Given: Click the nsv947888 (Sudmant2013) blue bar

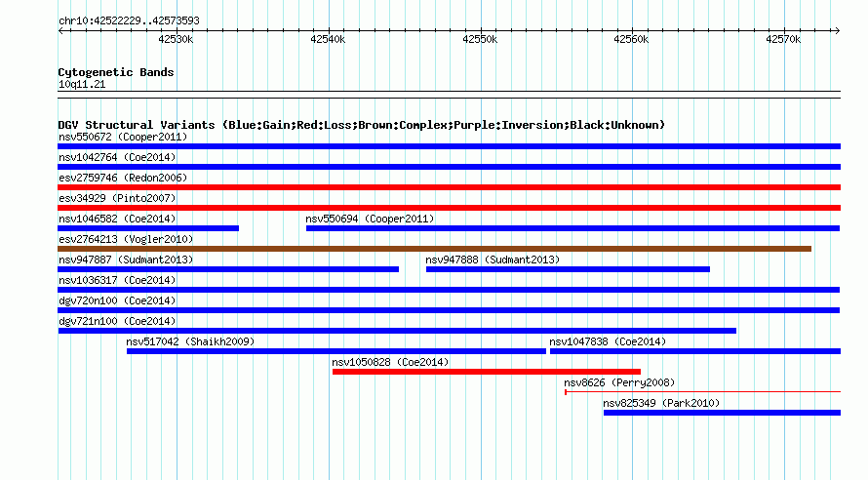Looking at the screenshot, I should tap(568, 269).
